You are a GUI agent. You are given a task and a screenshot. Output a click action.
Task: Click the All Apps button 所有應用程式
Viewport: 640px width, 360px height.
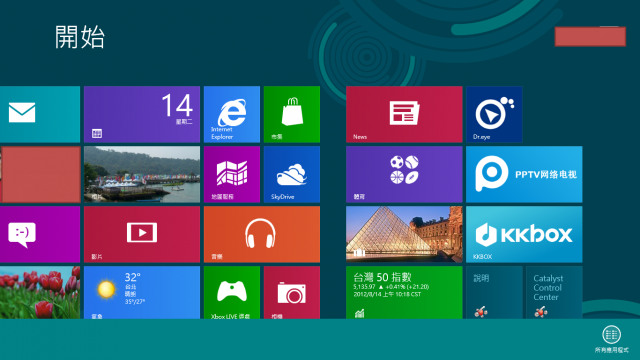tap(611, 339)
